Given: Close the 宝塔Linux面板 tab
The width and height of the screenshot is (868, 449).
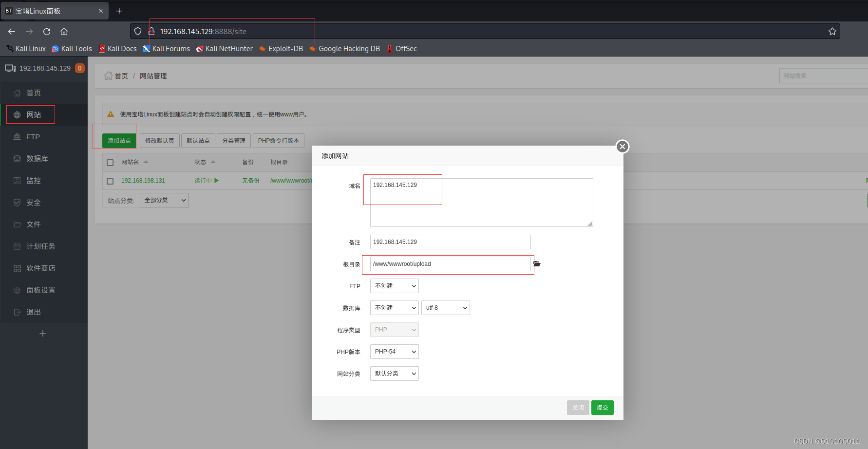Looking at the screenshot, I should click(101, 11).
